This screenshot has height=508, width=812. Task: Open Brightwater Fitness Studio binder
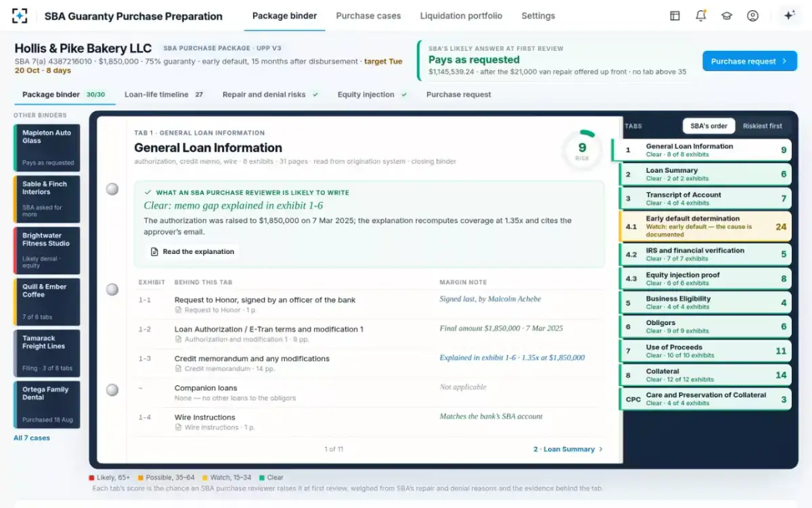pos(47,251)
